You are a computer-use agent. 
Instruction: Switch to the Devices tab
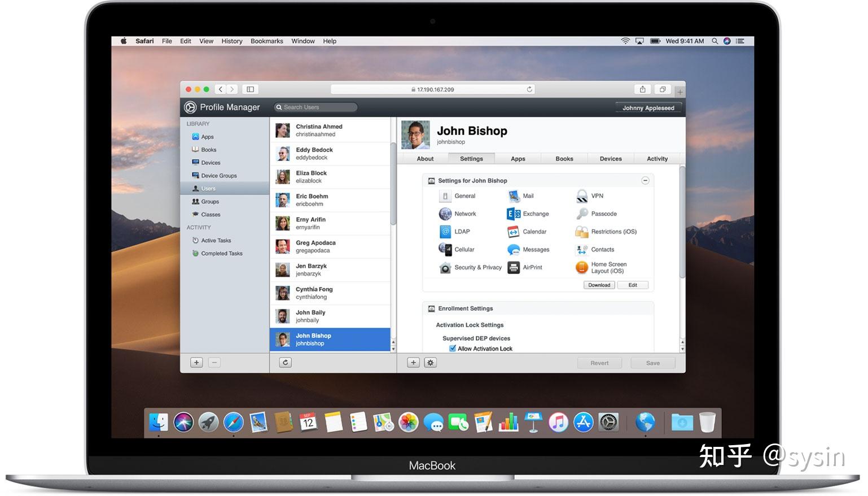pyautogui.click(x=611, y=159)
